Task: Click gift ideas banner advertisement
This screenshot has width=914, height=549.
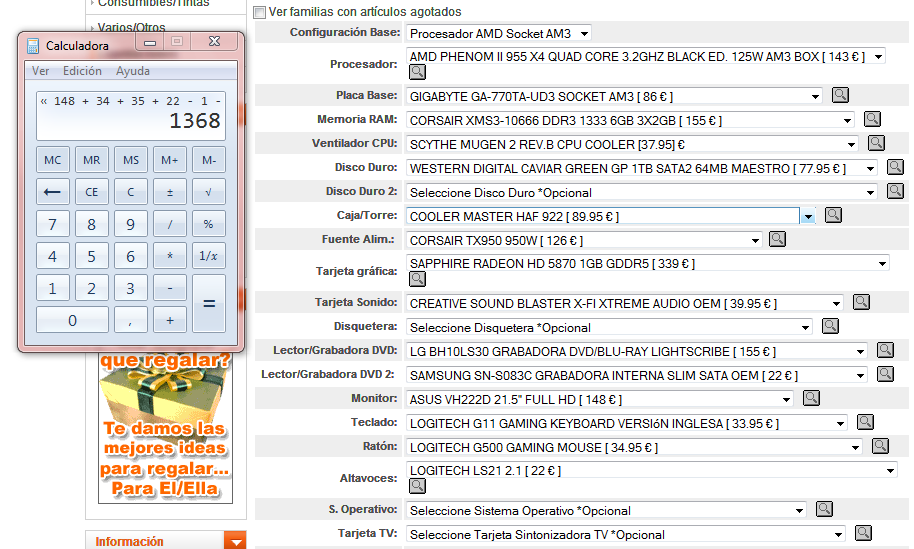Action: point(166,428)
